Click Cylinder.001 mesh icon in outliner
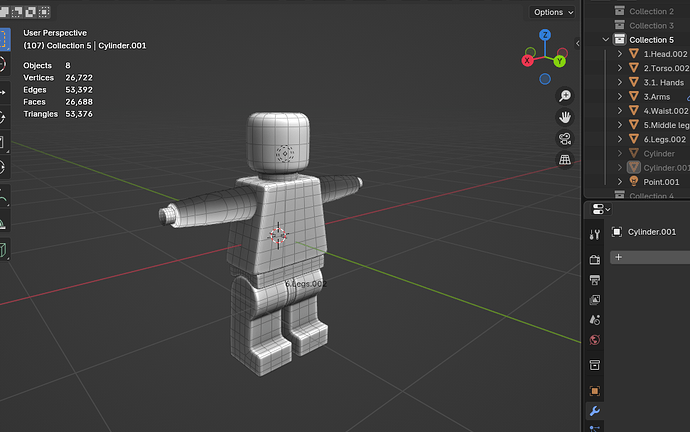 click(634, 168)
